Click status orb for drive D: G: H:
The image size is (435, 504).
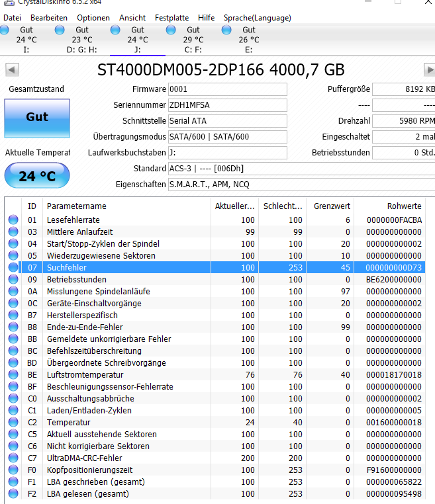60,30
